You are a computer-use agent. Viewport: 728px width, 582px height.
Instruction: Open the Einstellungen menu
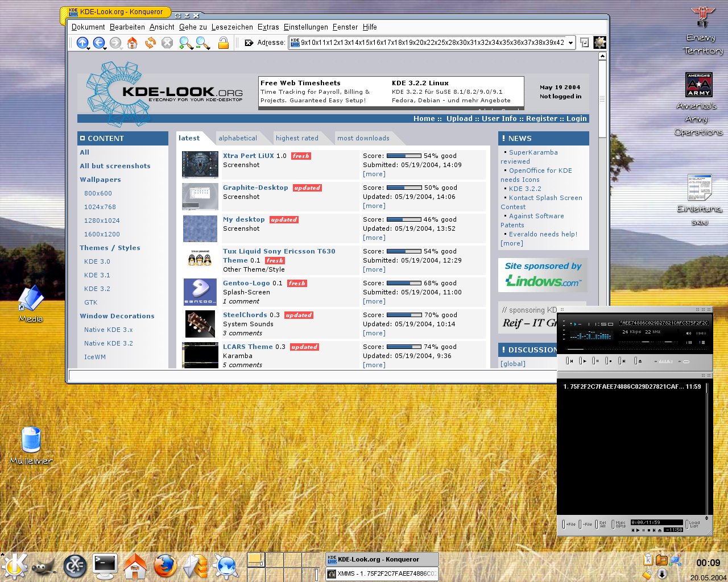(x=306, y=27)
